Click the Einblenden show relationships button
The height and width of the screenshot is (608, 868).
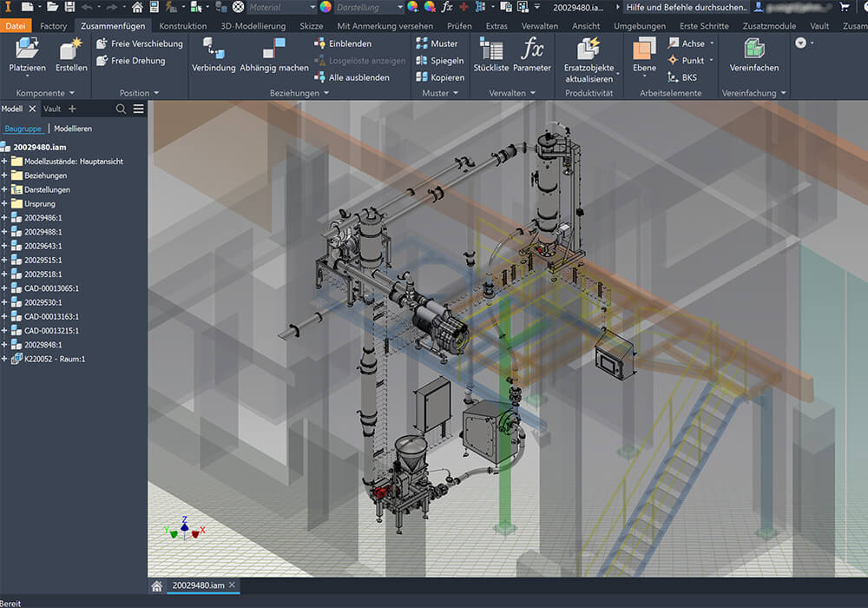click(343, 43)
